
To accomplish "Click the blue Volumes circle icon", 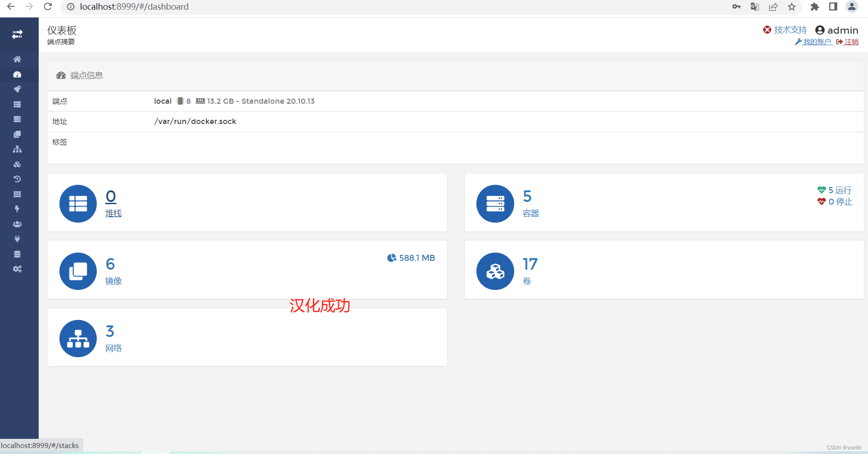I will (495, 271).
